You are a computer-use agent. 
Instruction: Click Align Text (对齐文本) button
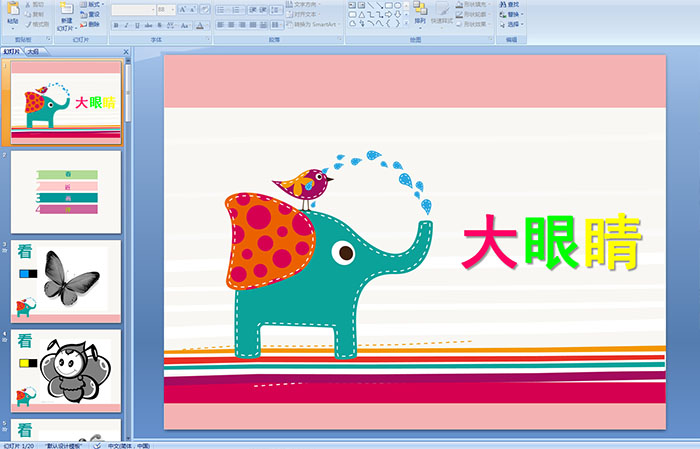coord(302,14)
